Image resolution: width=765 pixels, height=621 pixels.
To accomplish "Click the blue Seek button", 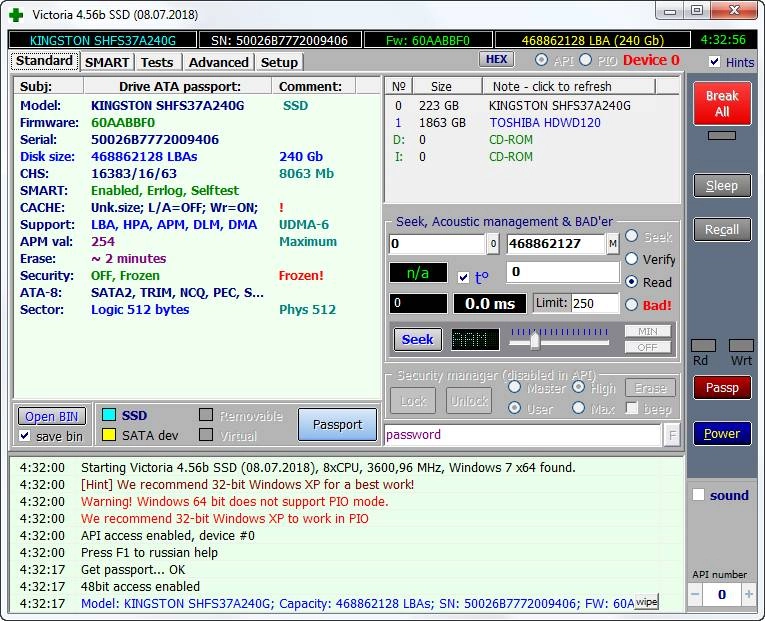I will (418, 340).
